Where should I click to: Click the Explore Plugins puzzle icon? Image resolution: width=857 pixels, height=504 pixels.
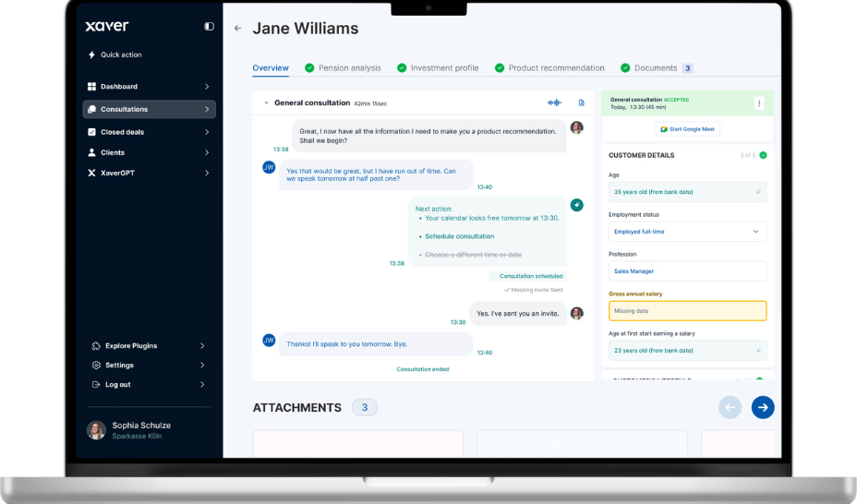(x=96, y=345)
